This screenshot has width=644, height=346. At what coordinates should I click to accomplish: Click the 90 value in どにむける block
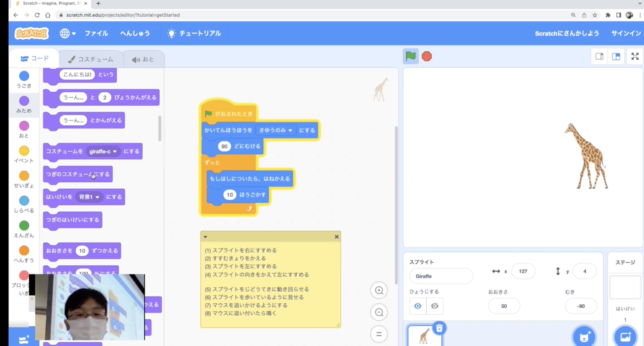[x=224, y=146]
